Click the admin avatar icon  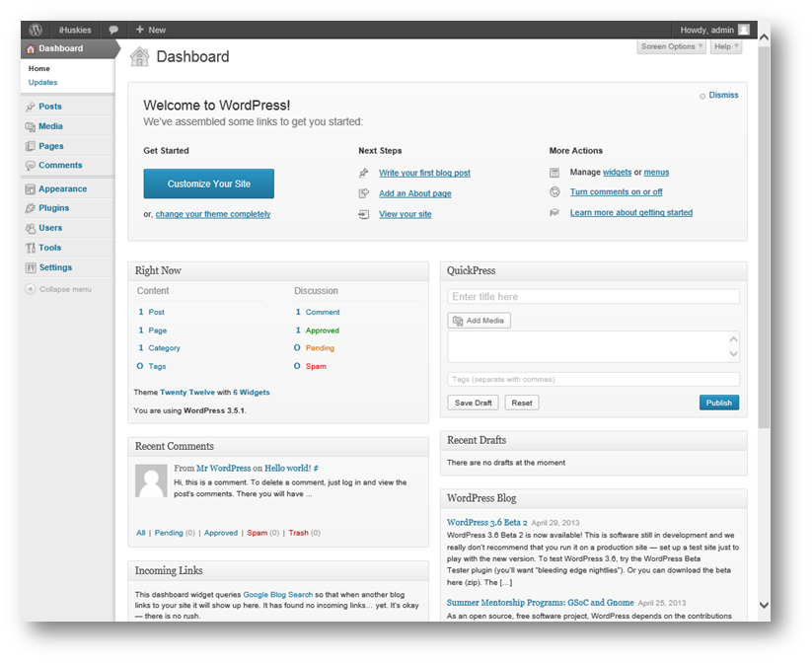tap(744, 30)
